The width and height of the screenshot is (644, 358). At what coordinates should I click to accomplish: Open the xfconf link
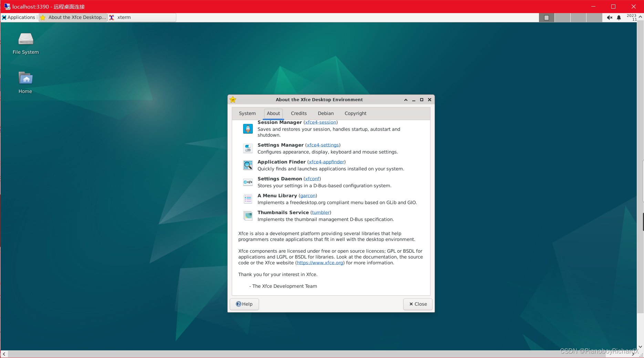tap(312, 179)
